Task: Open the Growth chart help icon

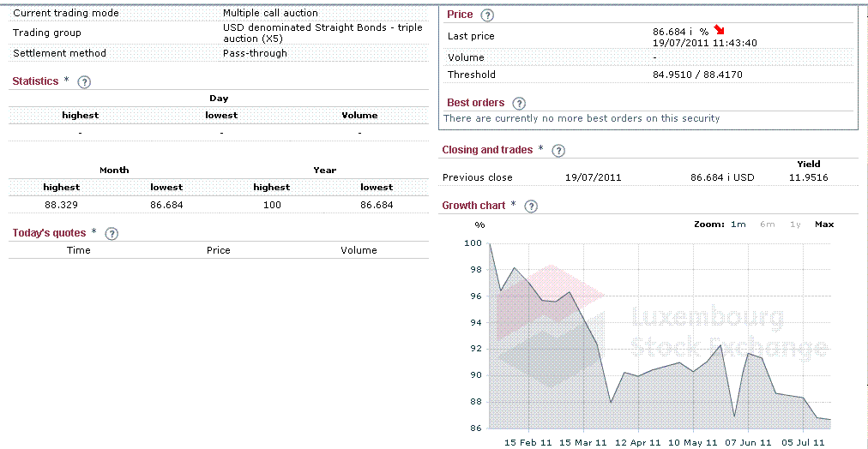Action: (531, 207)
